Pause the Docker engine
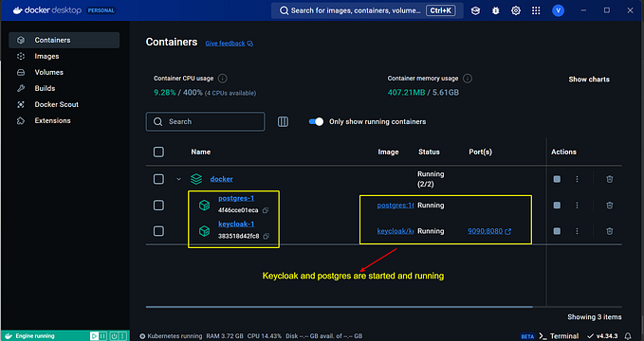 (102, 336)
